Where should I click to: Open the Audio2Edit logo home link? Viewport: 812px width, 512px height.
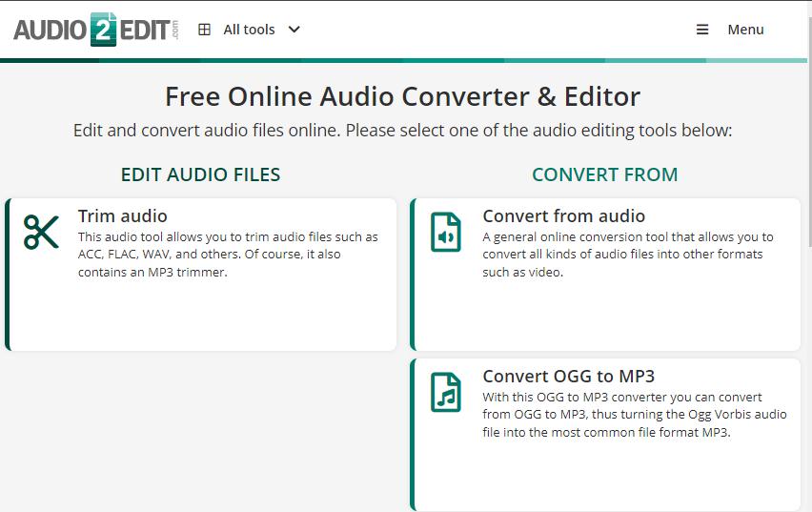[96, 30]
